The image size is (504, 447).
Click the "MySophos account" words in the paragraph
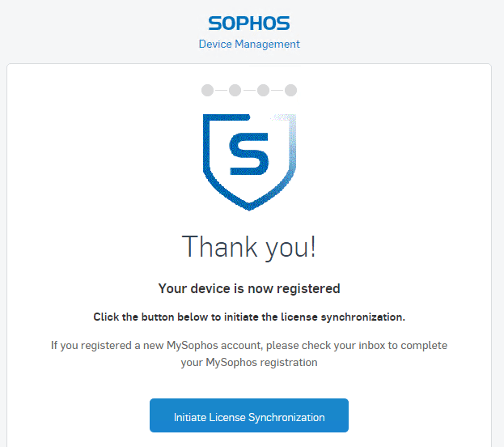pos(211,345)
